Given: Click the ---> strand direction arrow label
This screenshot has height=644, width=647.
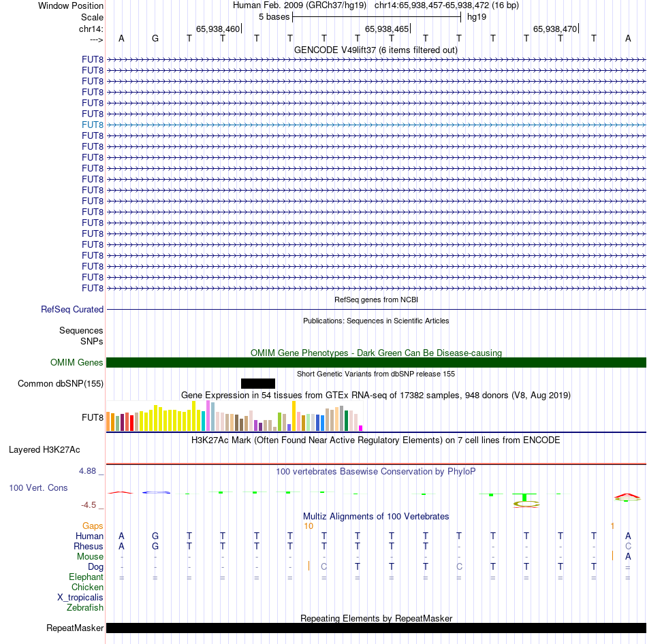Looking at the screenshot, I should (x=96, y=39).
